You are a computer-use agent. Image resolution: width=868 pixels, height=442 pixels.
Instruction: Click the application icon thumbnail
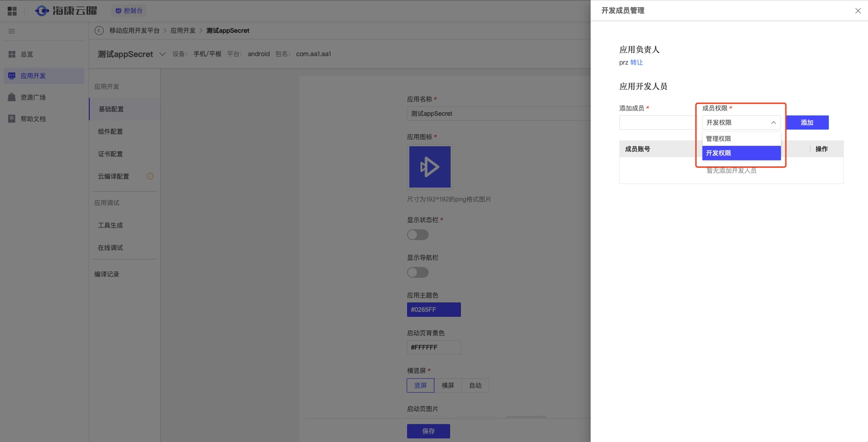pyautogui.click(x=430, y=167)
